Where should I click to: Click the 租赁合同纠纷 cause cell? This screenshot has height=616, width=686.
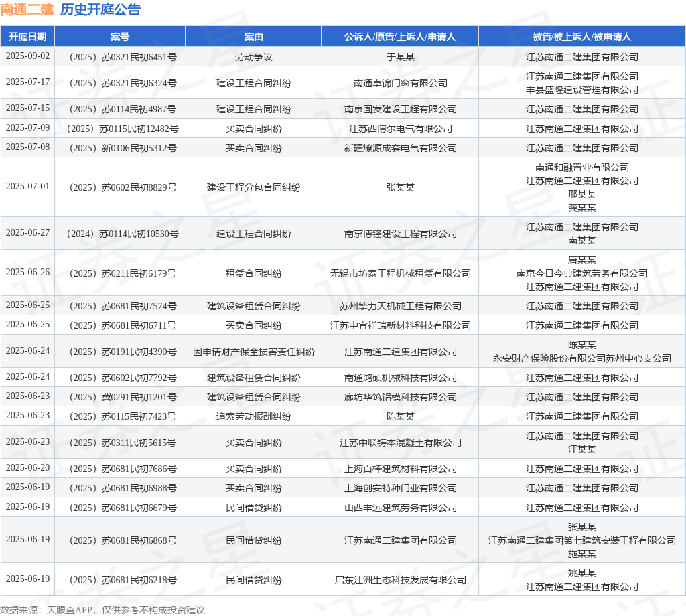pyautogui.click(x=254, y=273)
